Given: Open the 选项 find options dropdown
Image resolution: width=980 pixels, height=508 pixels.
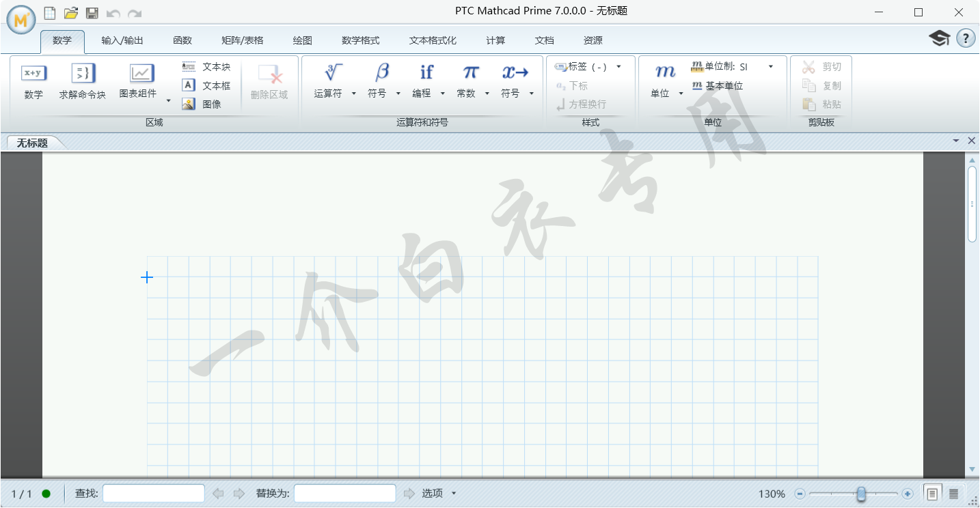Looking at the screenshot, I should pyautogui.click(x=454, y=494).
